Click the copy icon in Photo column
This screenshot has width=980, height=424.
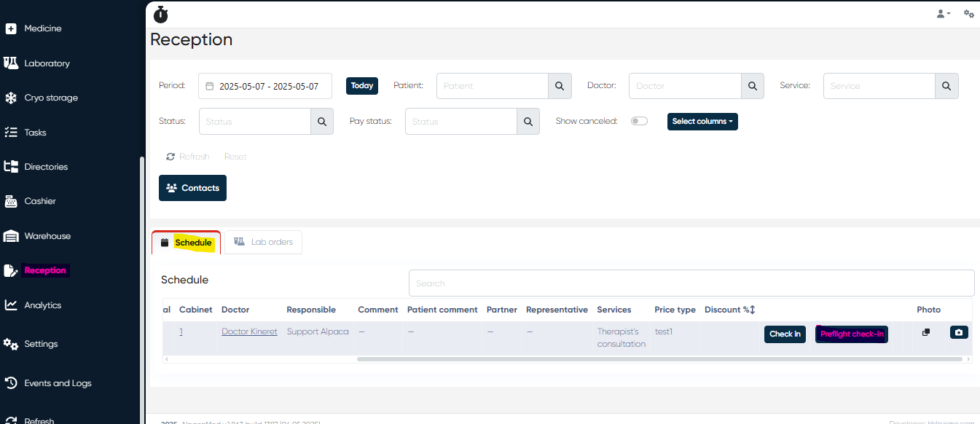[x=926, y=332]
